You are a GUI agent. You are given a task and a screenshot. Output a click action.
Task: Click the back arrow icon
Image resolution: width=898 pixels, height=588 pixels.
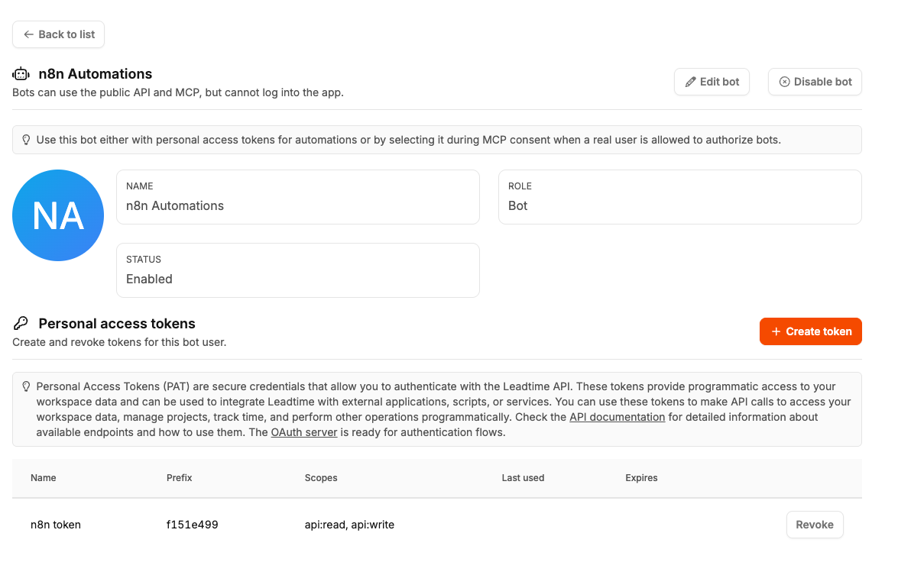(29, 34)
